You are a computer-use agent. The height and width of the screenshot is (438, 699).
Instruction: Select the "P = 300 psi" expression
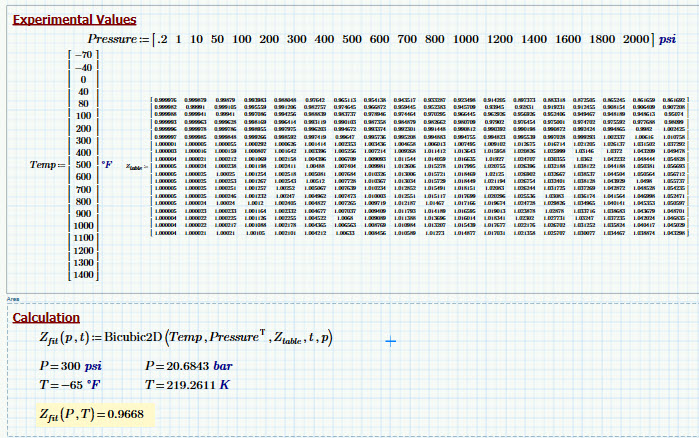pyautogui.click(x=70, y=366)
